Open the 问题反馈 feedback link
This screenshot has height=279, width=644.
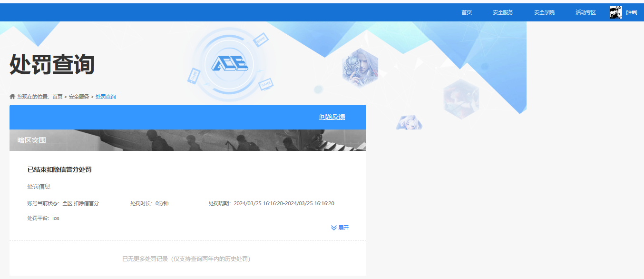[332, 117]
